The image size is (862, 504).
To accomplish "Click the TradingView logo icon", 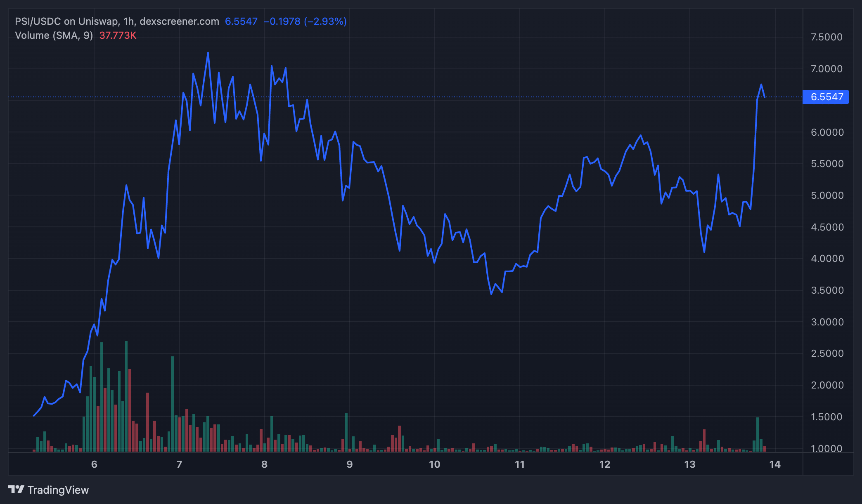I will (x=16, y=489).
